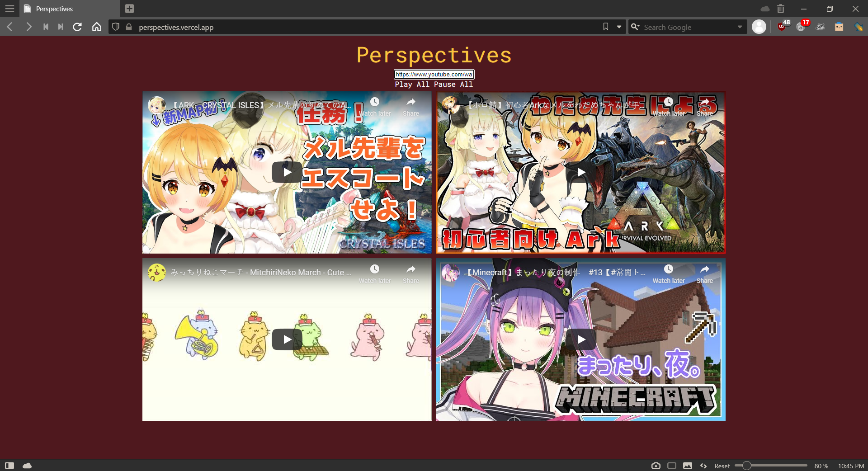The height and width of the screenshot is (471, 868).
Task: Click the code page-actions icon in status bar
Action: [x=703, y=466]
